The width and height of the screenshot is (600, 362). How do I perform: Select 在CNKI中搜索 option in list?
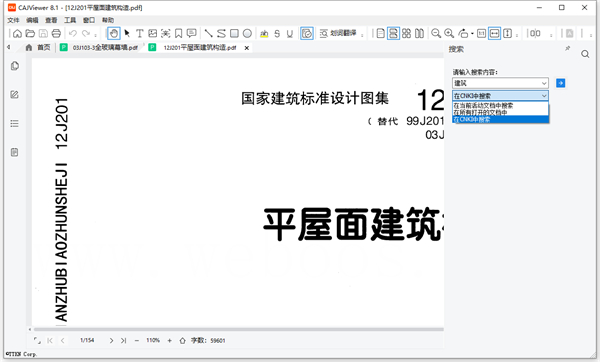pos(501,119)
